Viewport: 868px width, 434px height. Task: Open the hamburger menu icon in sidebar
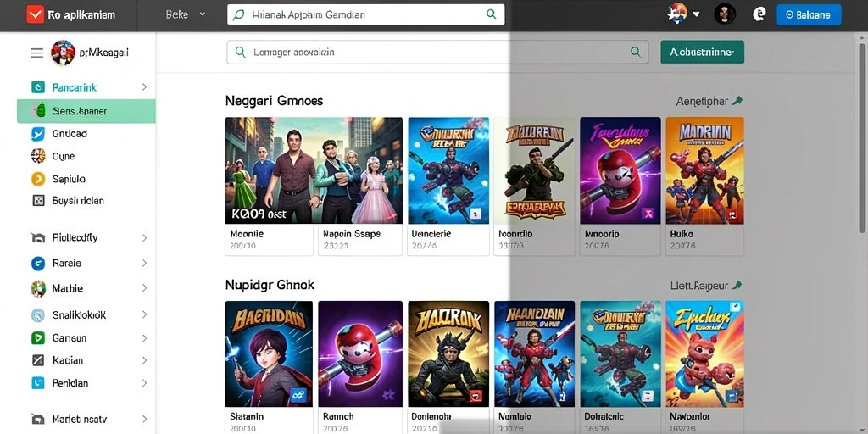pyautogui.click(x=37, y=53)
